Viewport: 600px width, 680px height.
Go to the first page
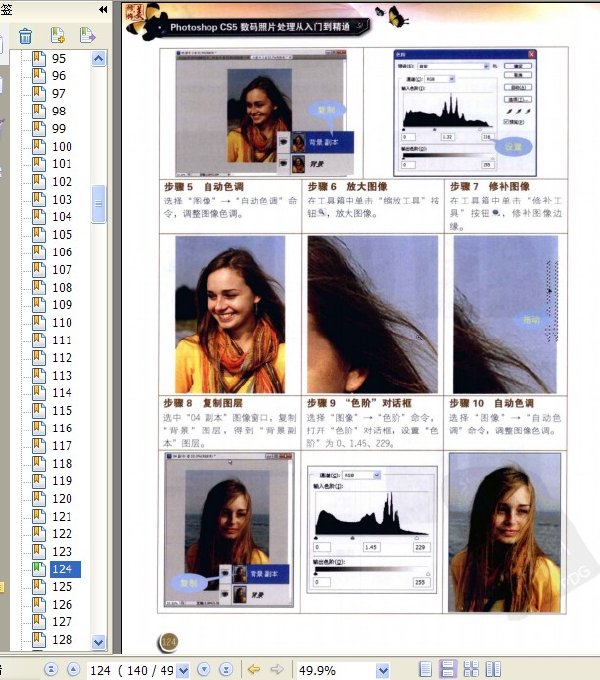pyautogui.click(x=51, y=669)
